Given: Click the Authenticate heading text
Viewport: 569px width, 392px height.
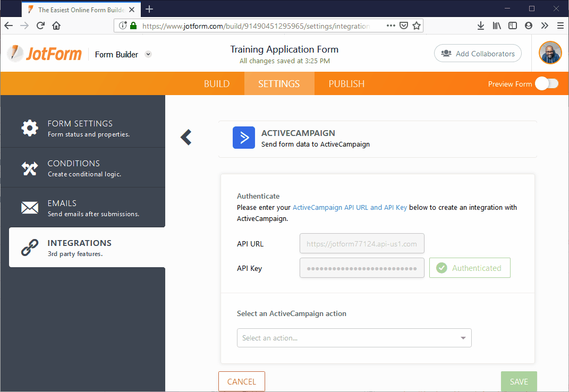Looking at the screenshot, I should tap(258, 196).
